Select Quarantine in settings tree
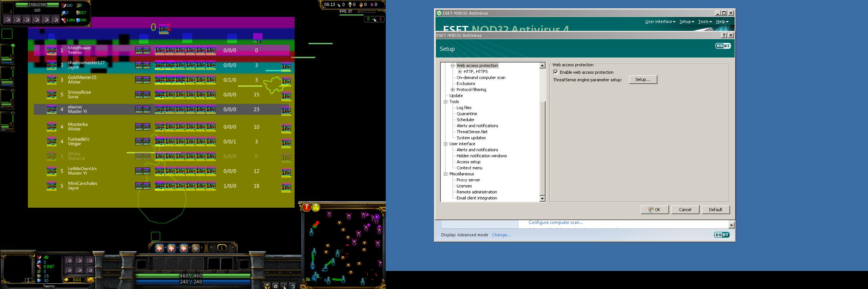The width and height of the screenshot is (868, 289). click(x=467, y=114)
